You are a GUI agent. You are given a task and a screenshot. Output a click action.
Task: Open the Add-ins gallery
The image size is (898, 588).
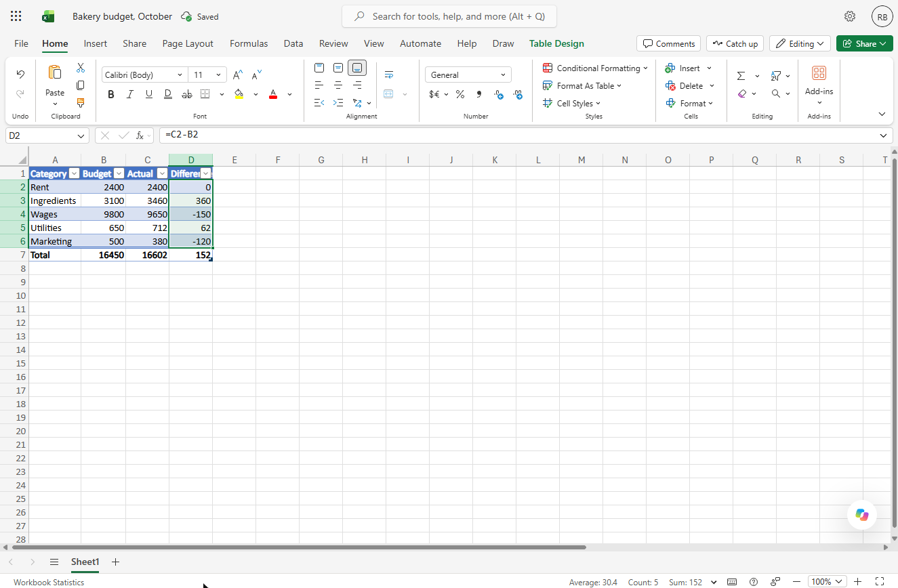819,86
